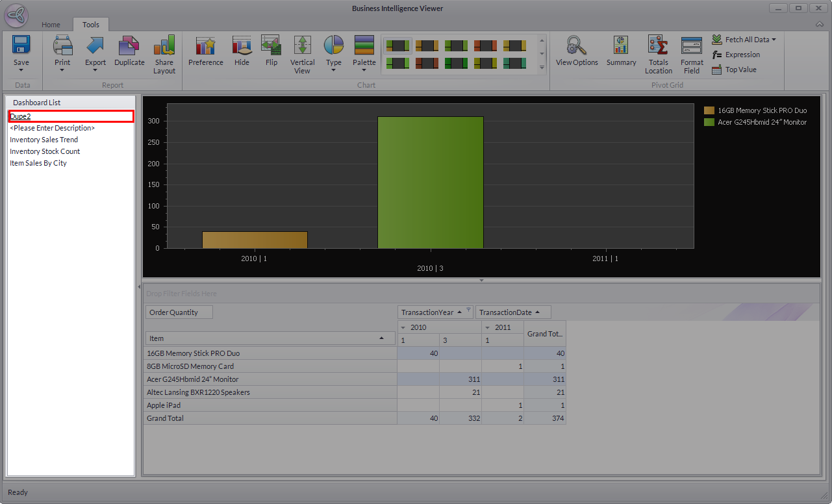Sort by the Item field header
The height and width of the screenshot is (504, 832).
[x=270, y=338]
